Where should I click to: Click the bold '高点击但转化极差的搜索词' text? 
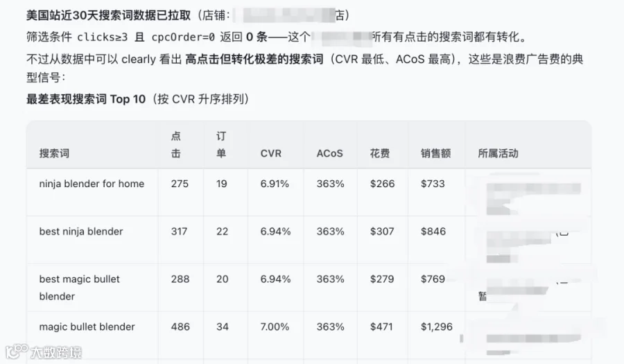[x=254, y=59]
